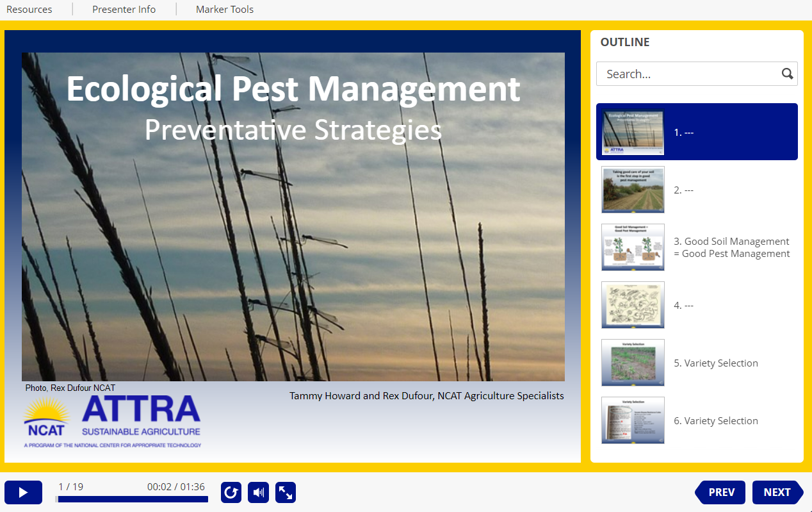Go back with the PREV button
Image resolution: width=812 pixels, height=512 pixels.
(721, 492)
